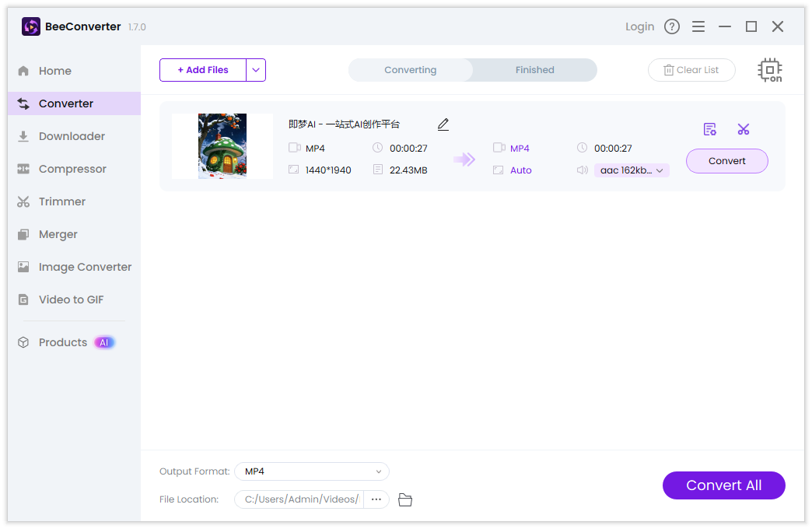Select the Video to GIF tool
This screenshot has height=529, width=812.
coord(71,299)
